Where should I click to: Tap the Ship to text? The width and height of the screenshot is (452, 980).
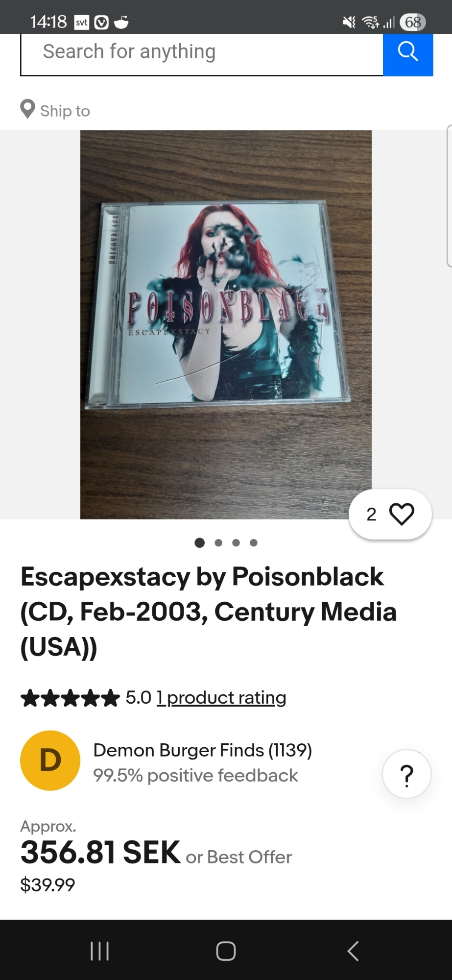(65, 111)
